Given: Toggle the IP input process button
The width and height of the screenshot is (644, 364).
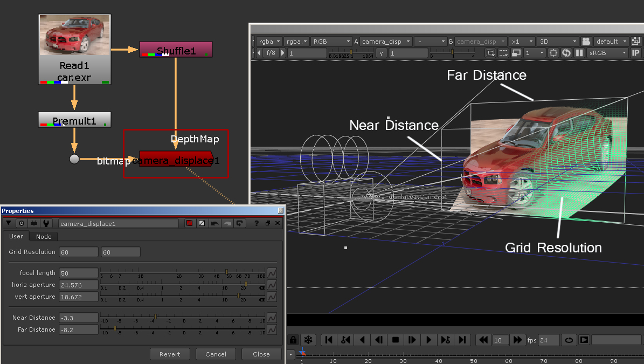Looking at the screenshot, I should tap(636, 53).
